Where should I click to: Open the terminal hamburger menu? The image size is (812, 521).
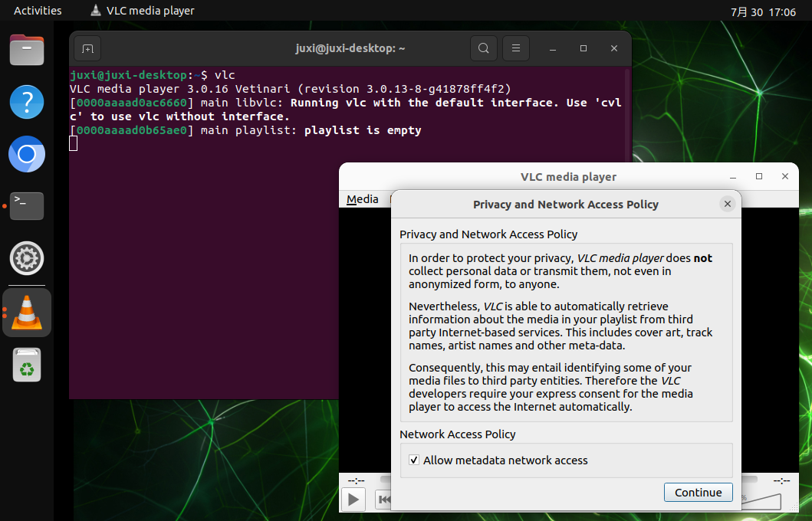pyautogui.click(x=516, y=48)
